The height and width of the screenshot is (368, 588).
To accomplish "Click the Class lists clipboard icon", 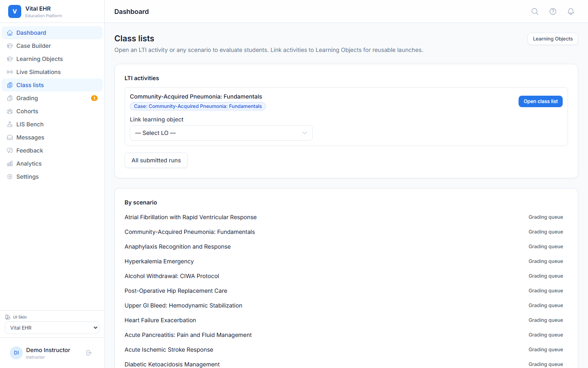I will (10, 85).
